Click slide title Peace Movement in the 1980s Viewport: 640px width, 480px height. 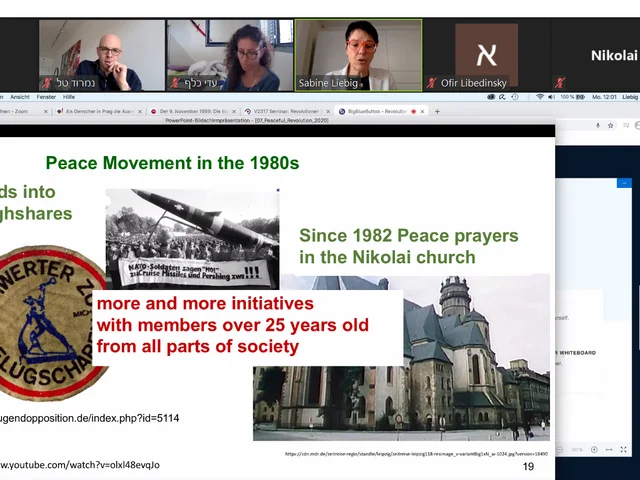click(x=172, y=163)
